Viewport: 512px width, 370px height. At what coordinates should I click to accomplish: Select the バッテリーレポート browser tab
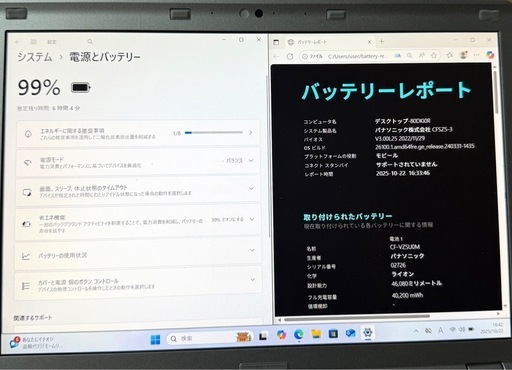click(x=329, y=42)
